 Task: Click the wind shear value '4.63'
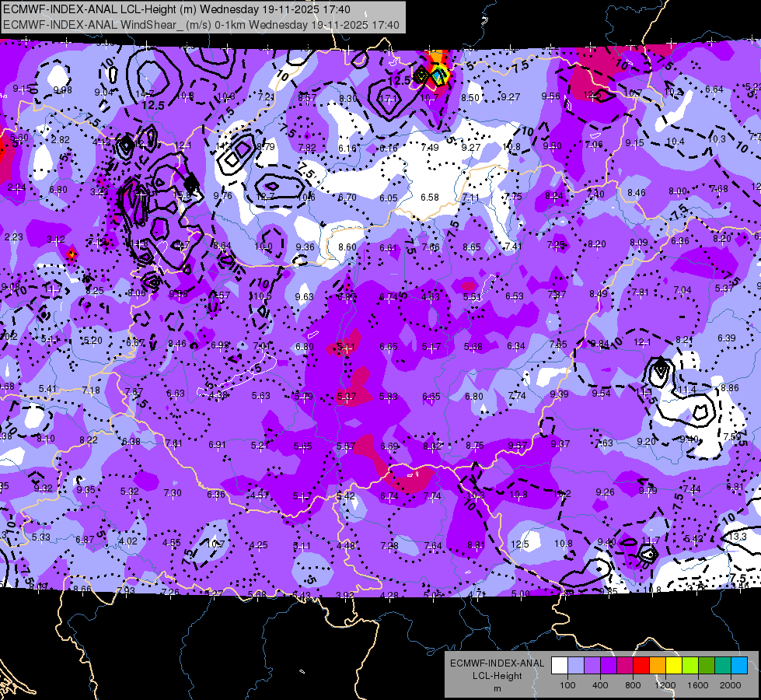[x=431, y=297]
